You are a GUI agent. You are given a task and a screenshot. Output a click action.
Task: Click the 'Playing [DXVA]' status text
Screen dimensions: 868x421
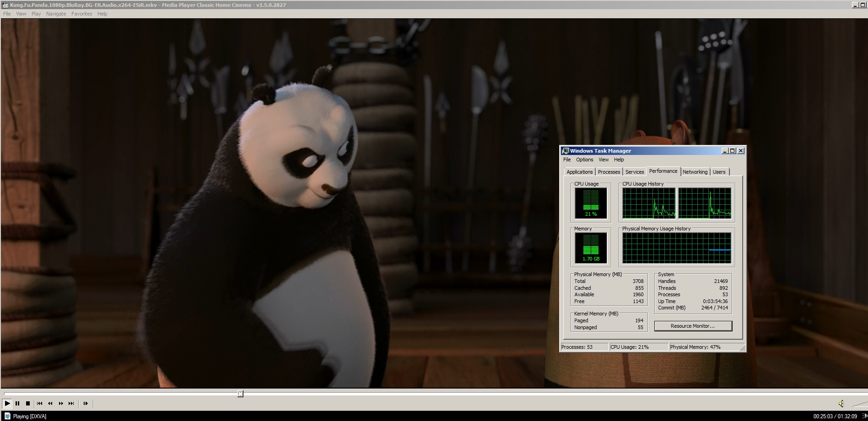[x=30, y=416]
